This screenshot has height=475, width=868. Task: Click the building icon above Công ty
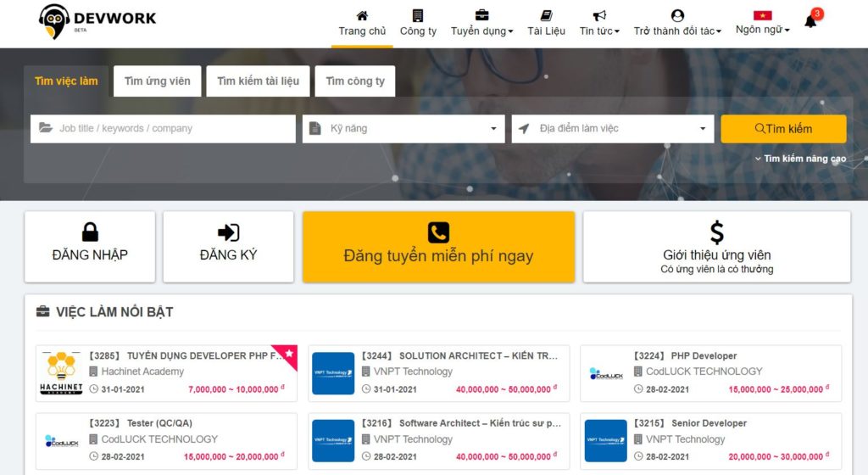tap(418, 15)
